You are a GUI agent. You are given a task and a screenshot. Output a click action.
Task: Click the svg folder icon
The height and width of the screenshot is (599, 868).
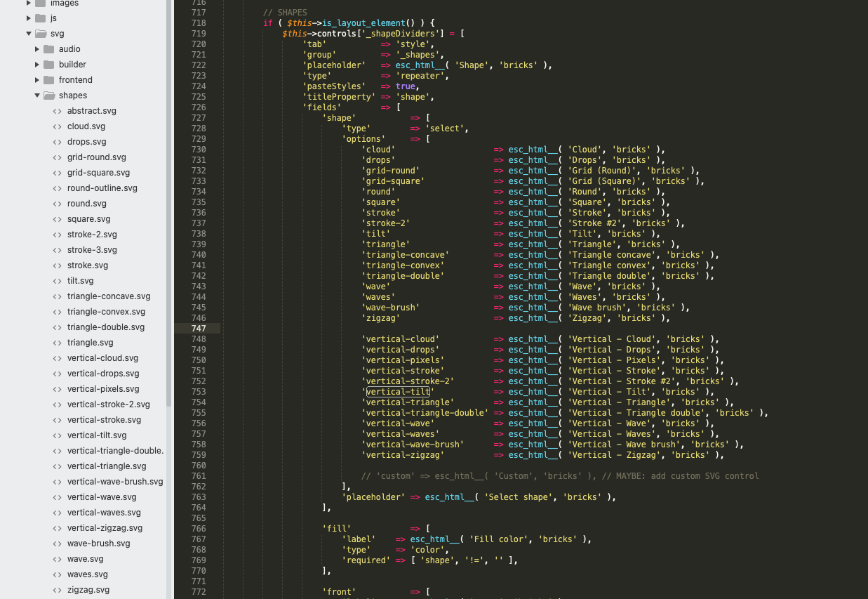[40, 34]
